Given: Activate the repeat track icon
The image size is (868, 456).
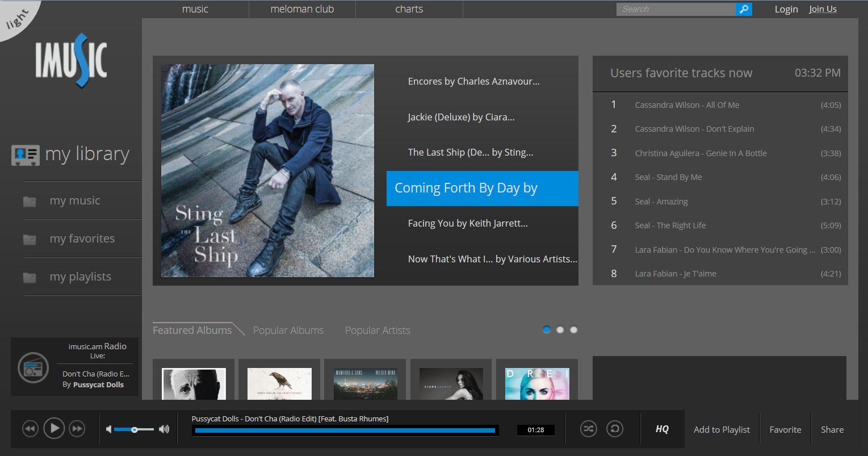Looking at the screenshot, I should pyautogui.click(x=614, y=429).
